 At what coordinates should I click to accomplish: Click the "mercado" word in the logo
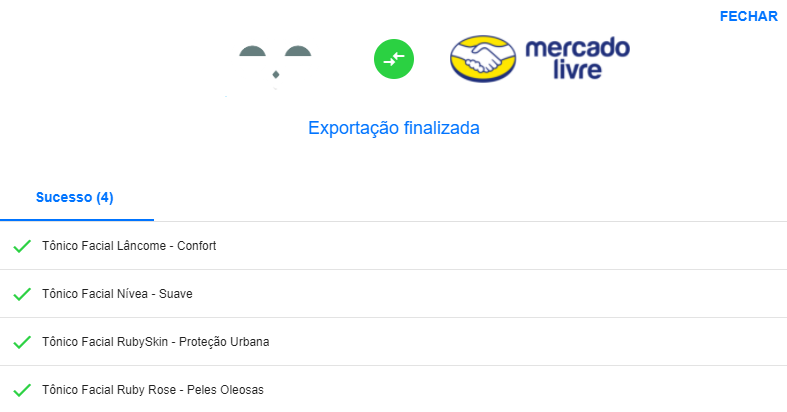pos(577,47)
